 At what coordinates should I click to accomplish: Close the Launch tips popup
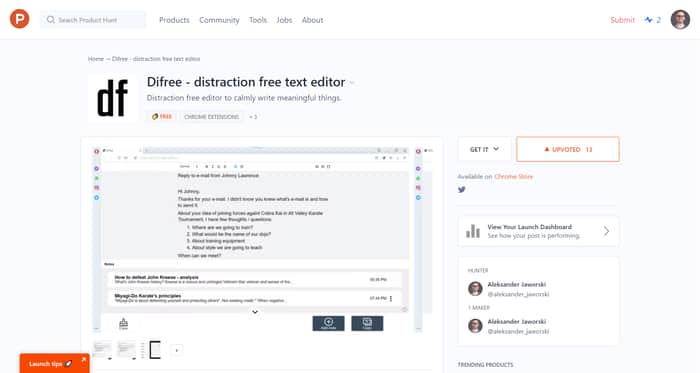click(83, 359)
